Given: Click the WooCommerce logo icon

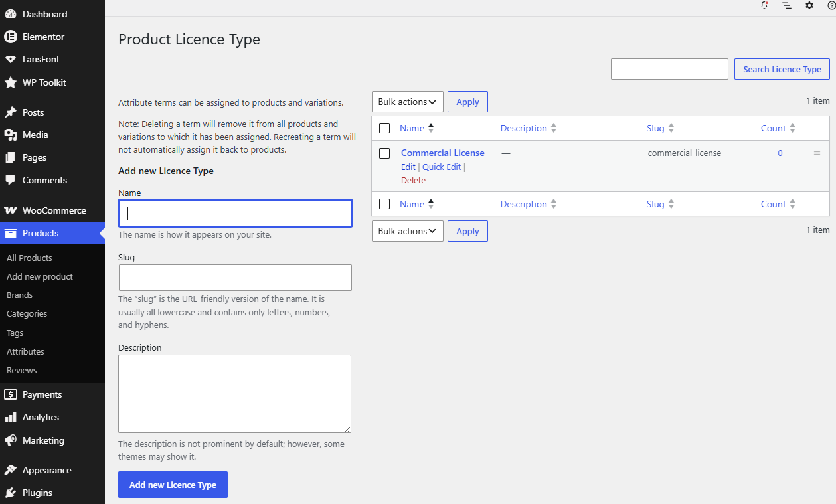Looking at the screenshot, I should [x=11, y=210].
